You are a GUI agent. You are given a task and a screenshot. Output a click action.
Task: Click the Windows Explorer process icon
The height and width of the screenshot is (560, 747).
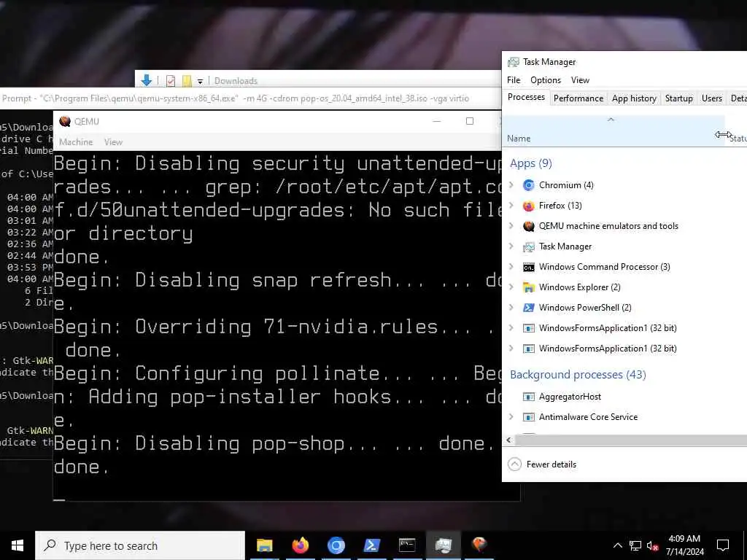point(528,287)
